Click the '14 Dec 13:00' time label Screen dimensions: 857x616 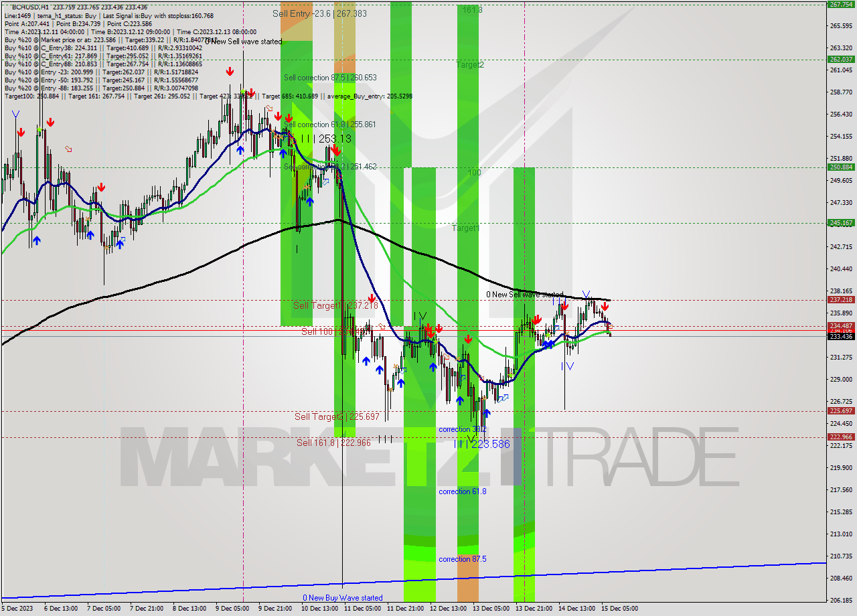[x=576, y=609]
